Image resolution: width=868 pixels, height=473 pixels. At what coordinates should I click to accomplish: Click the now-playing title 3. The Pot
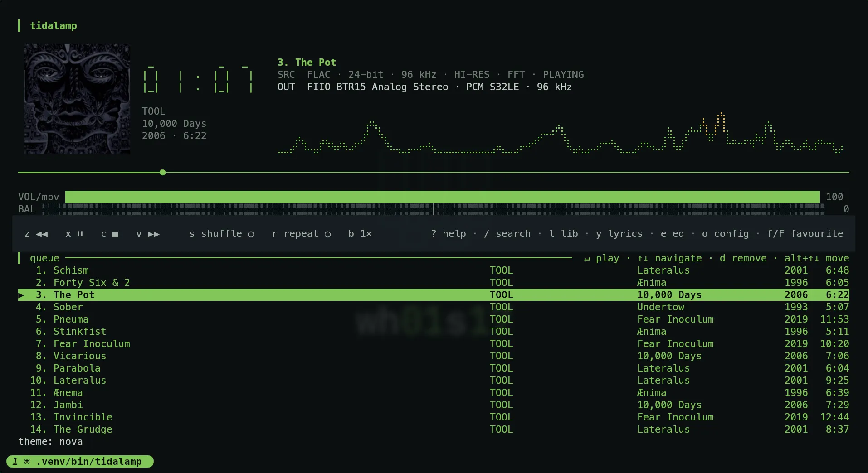pos(307,63)
